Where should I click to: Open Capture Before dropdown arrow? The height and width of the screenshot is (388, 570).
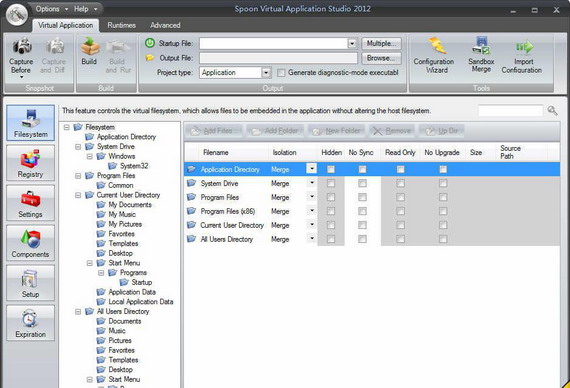coord(21,77)
